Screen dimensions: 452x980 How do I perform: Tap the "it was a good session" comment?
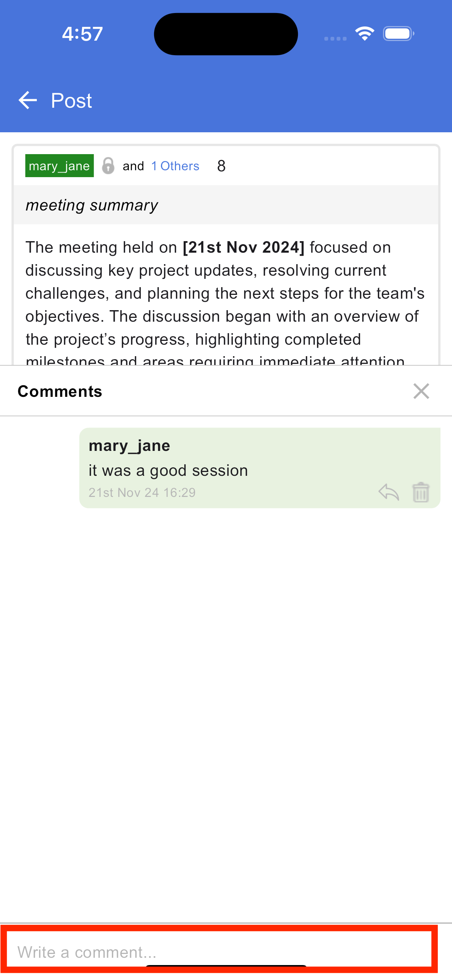click(168, 470)
